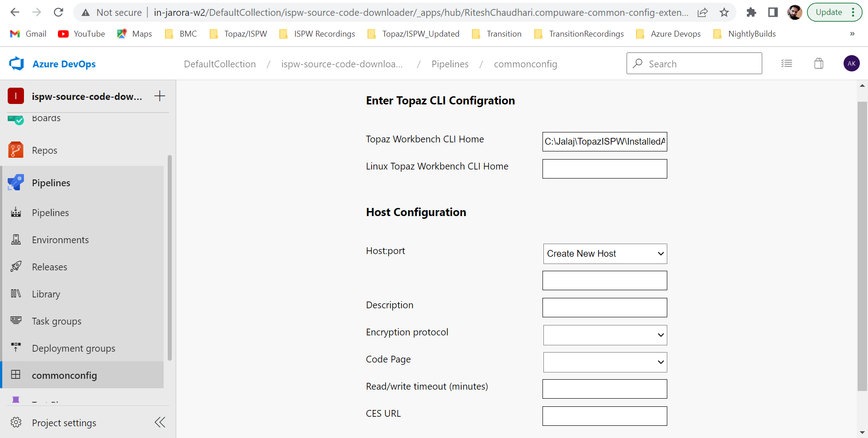Click the DefaultCollection breadcrumb
This screenshot has height=438, width=868.
(220, 64)
